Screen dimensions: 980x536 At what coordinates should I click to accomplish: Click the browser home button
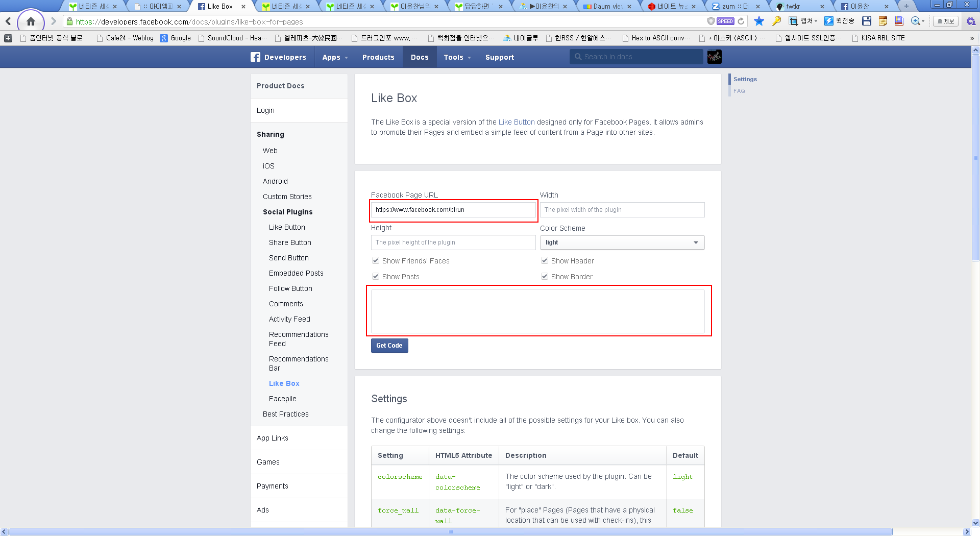[x=31, y=21]
